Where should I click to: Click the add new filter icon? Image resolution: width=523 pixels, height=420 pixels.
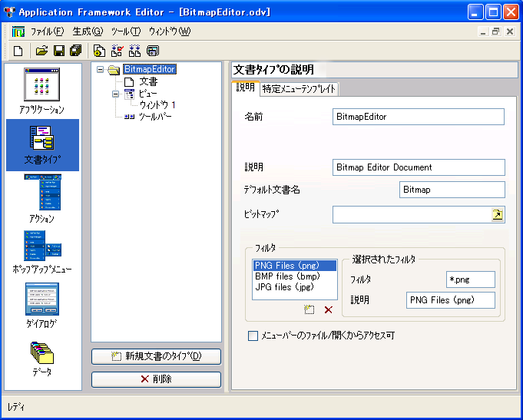(x=309, y=309)
